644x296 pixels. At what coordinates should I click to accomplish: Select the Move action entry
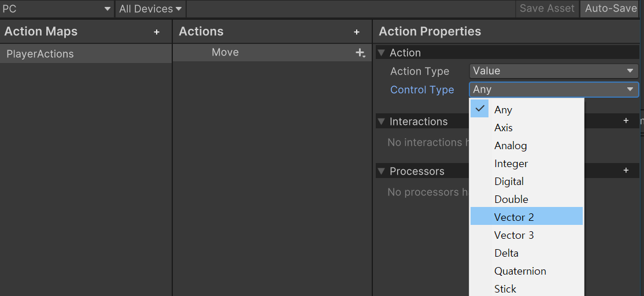(x=225, y=53)
